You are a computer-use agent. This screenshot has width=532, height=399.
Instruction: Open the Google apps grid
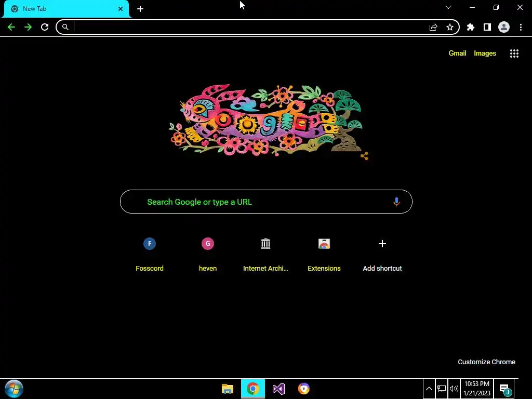pyautogui.click(x=514, y=54)
